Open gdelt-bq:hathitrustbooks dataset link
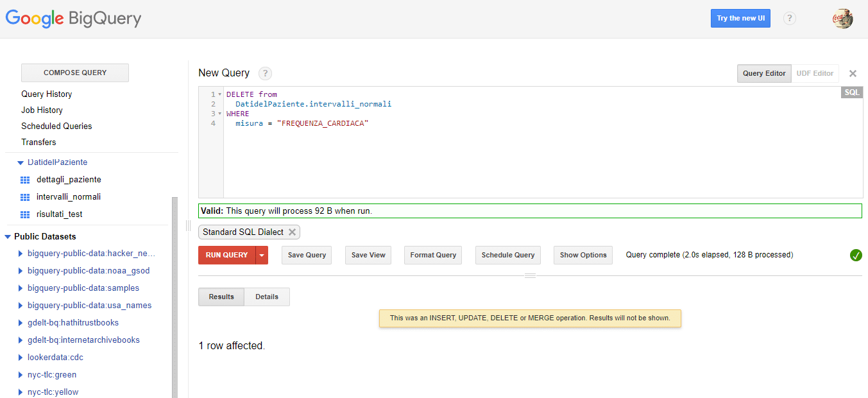868x398 pixels. [x=73, y=323]
